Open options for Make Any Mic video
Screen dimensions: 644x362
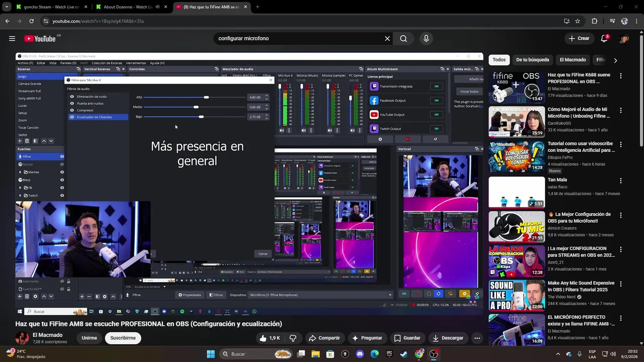click(620, 284)
